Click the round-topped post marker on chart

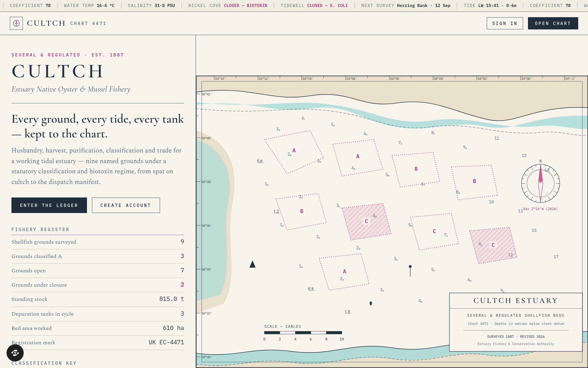(410, 271)
